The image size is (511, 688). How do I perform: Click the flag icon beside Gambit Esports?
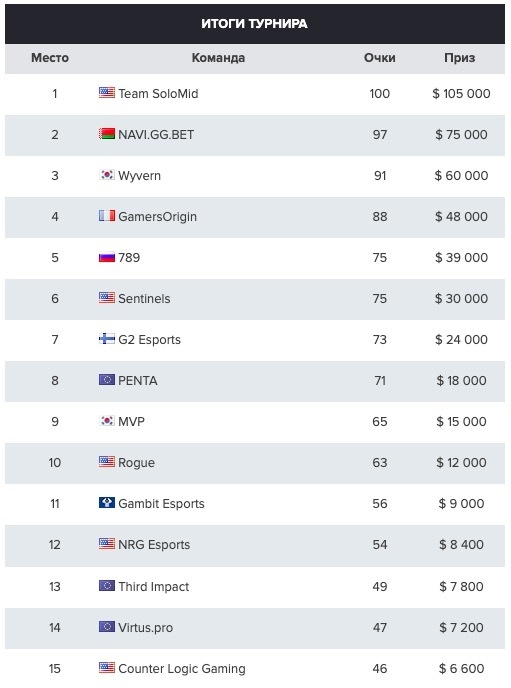[107, 503]
